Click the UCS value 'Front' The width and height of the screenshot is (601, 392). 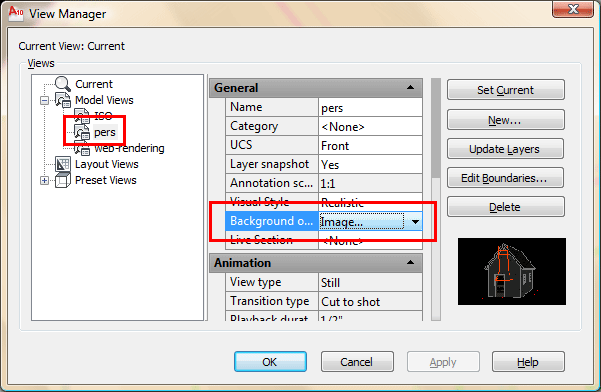click(x=370, y=145)
